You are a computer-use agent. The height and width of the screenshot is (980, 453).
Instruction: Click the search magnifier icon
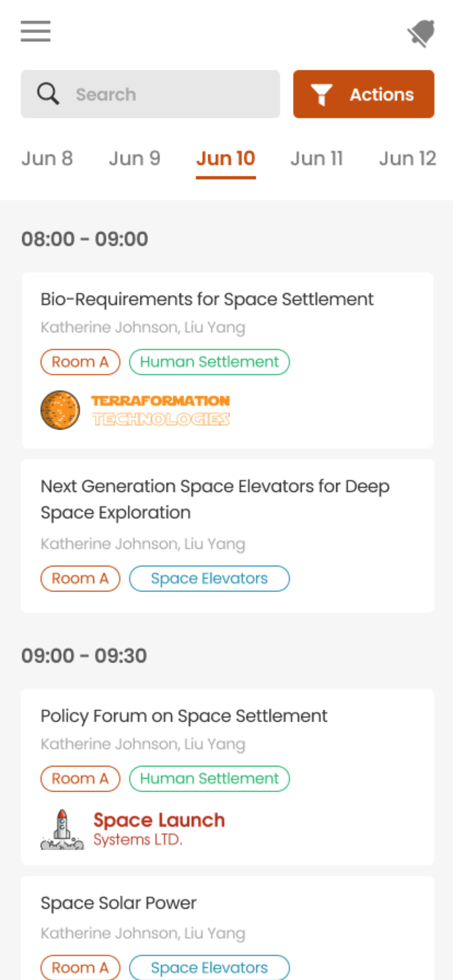(x=48, y=94)
